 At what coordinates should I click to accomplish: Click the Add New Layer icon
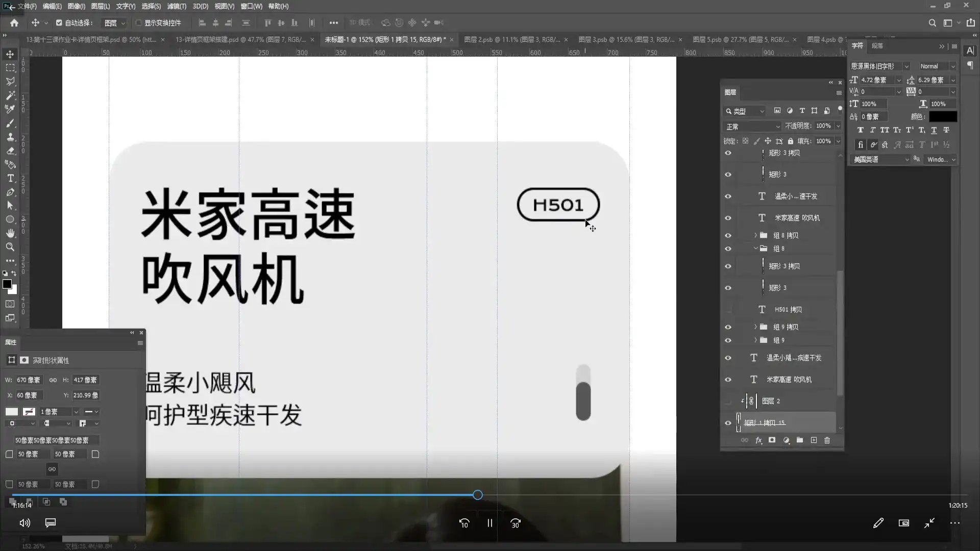[x=814, y=440]
